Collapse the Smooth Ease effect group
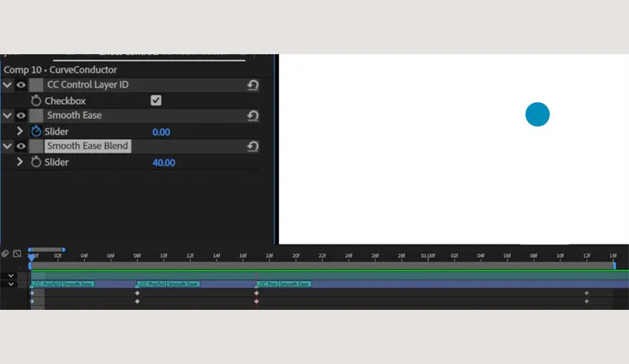The width and height of the screenshot is (629, 364). pyautogui.click(x=7, y=116)
